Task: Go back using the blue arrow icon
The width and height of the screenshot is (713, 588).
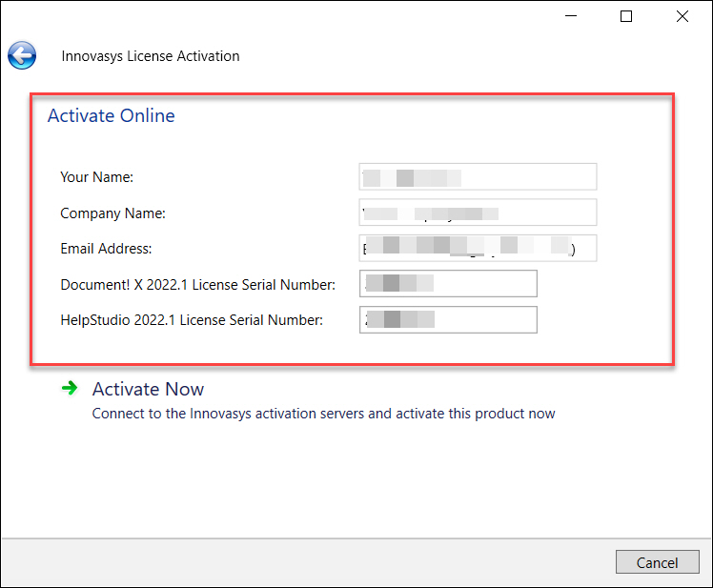Action: pos(22,55)
